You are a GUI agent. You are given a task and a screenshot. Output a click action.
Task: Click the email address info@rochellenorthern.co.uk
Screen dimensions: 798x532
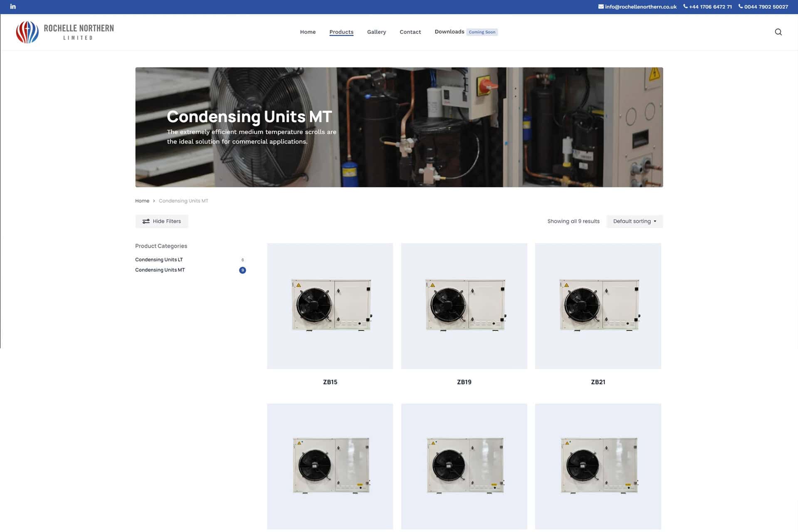click(x=637, y=7)
